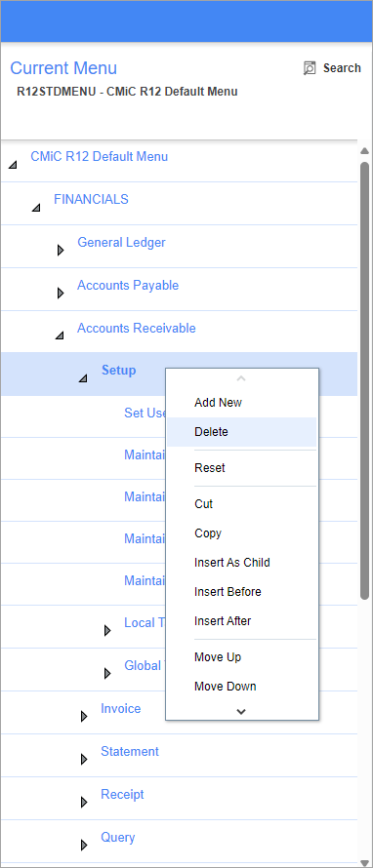
Task: Open the General Ledger link
Action: [121, 243]
